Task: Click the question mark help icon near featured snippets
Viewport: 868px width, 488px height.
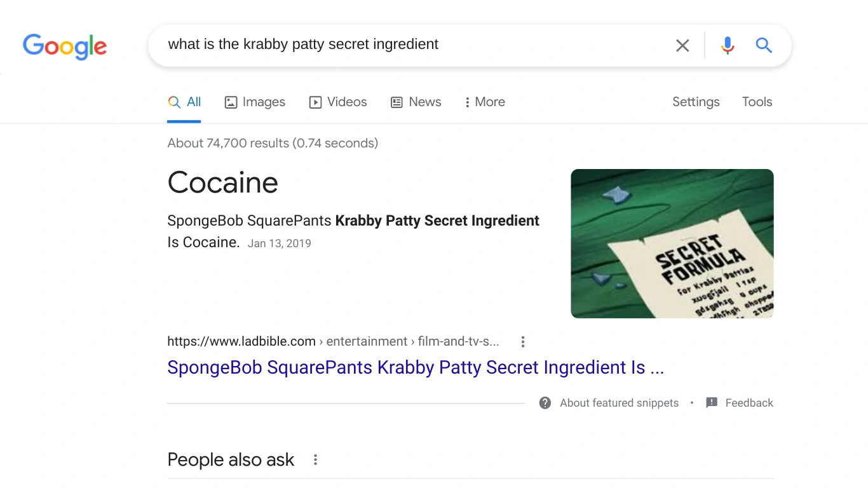Action: (x=545, y=402)
